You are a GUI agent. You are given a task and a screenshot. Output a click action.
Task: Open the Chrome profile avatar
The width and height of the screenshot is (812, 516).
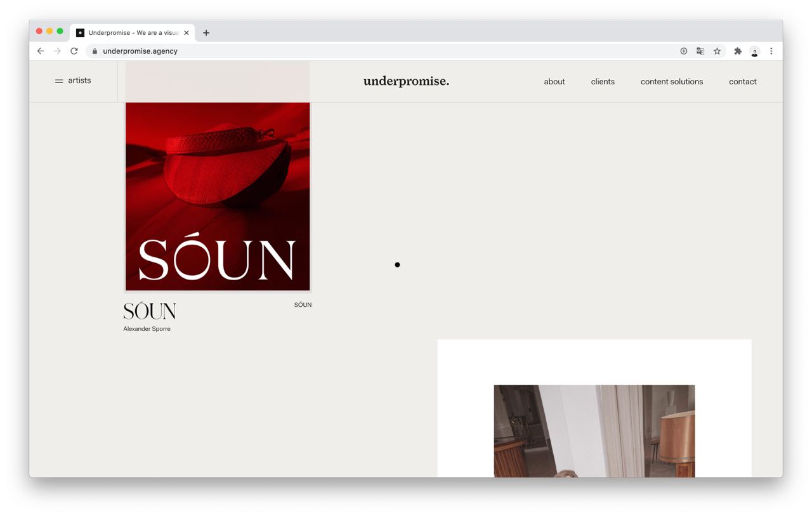tap(754, 51)
